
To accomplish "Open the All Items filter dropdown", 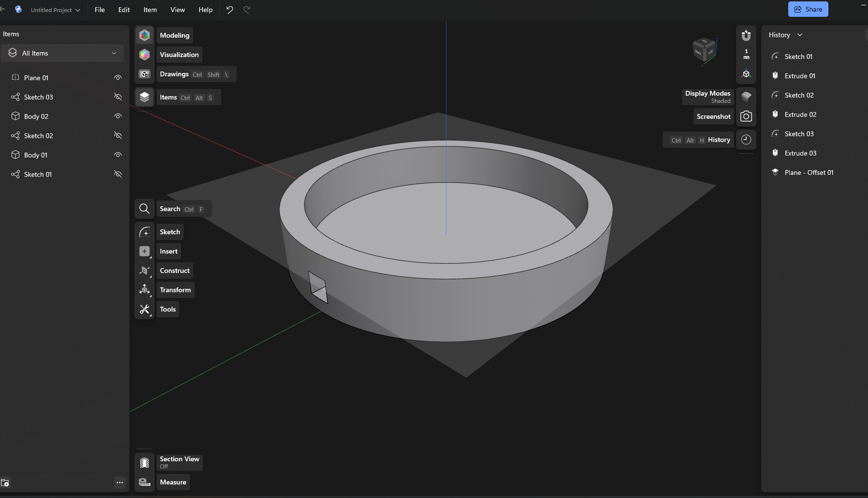I will click(x=62, y=53).
